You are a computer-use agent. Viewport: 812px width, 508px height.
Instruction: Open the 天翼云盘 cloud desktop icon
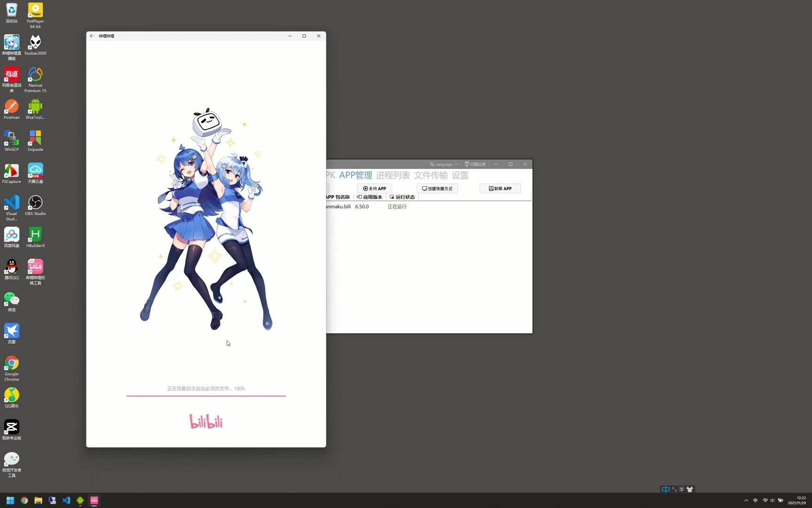coord(35,173)
